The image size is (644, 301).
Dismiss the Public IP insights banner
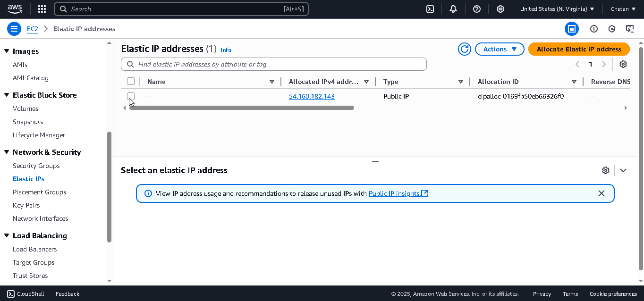(x=602, y=193)
